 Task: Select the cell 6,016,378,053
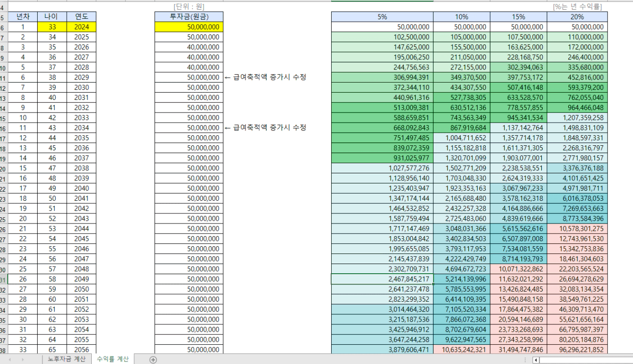pos(577,198)
